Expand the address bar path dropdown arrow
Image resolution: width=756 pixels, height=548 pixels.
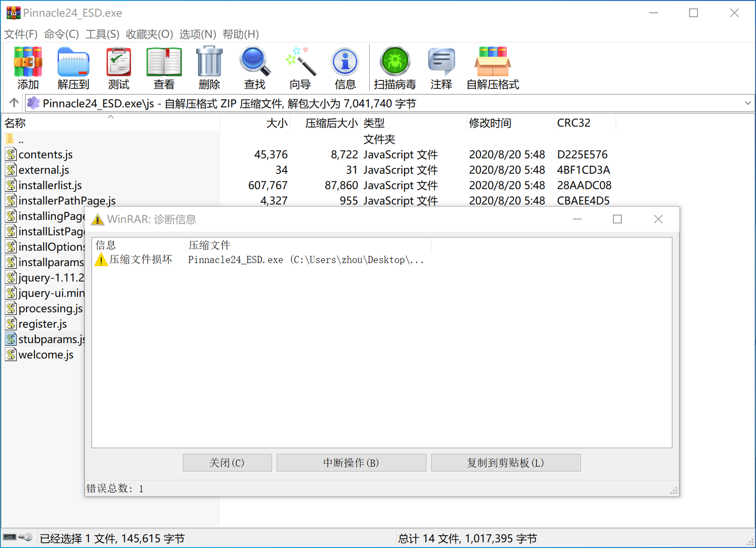coord(747,103)
